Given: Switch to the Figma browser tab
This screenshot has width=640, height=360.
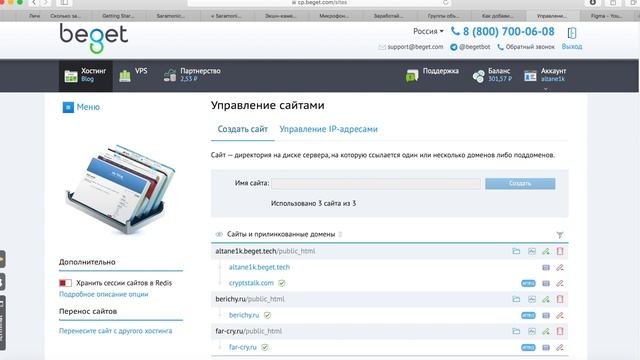Looking at the screenshot, I should pos(606,16).
